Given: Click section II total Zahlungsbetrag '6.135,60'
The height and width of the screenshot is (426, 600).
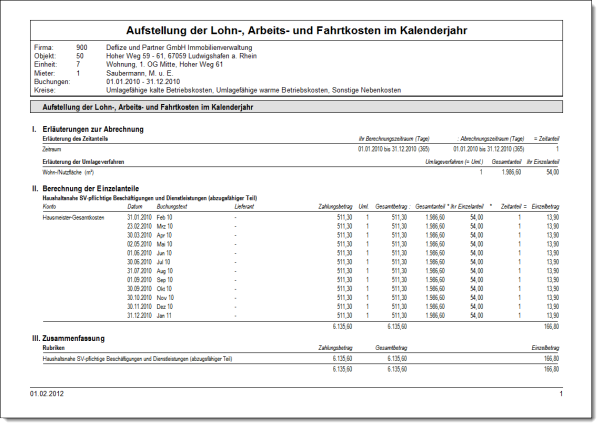Looking at the screenshot, I should tap(342, 327).
